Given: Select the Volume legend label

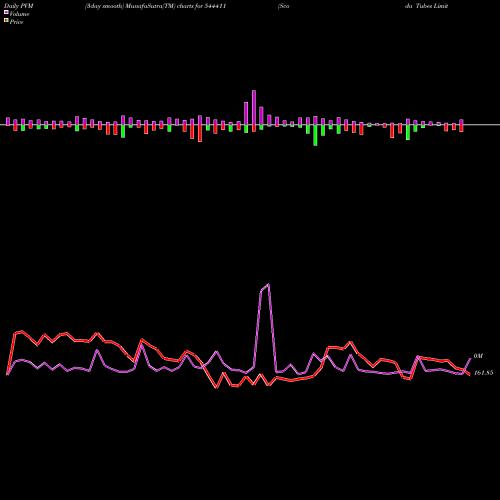Looking at the screenshot, I should pos(19,14).
